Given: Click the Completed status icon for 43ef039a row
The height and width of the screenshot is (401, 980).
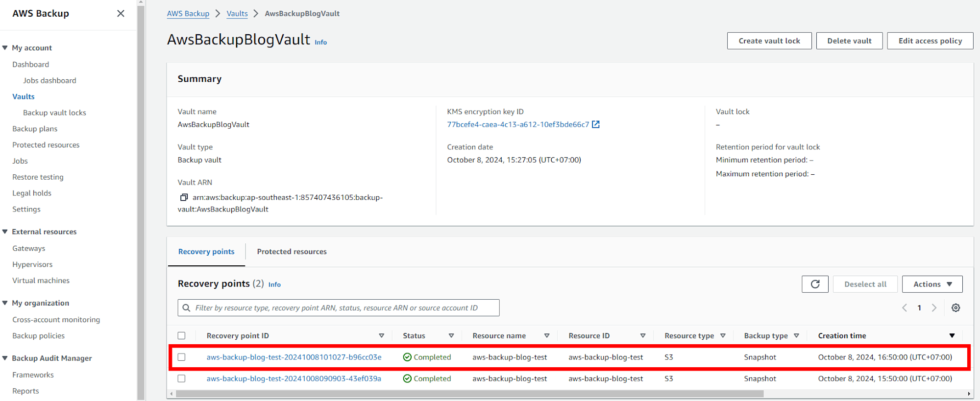Looking at the screenshot, I should 407,379.
